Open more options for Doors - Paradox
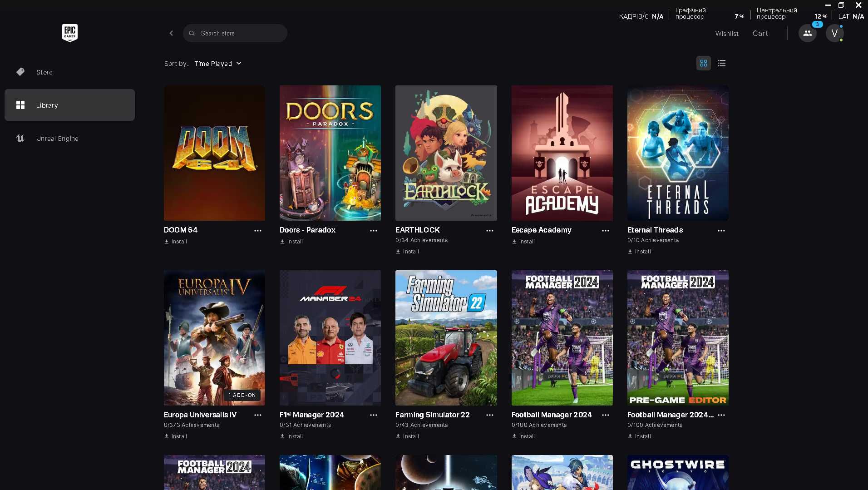This screenshot has height=490, width=868. point(374,231)
